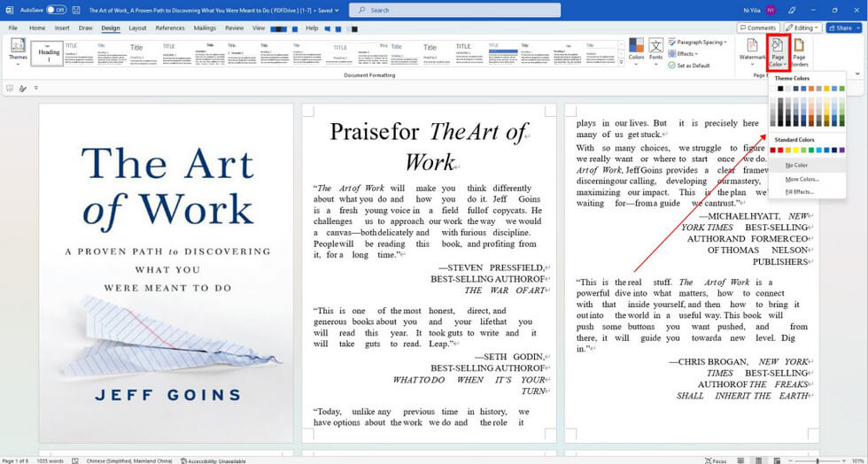The image size is (868, 464).
Task: Open the Effects dropdown
Action: (x=684, y=54)
